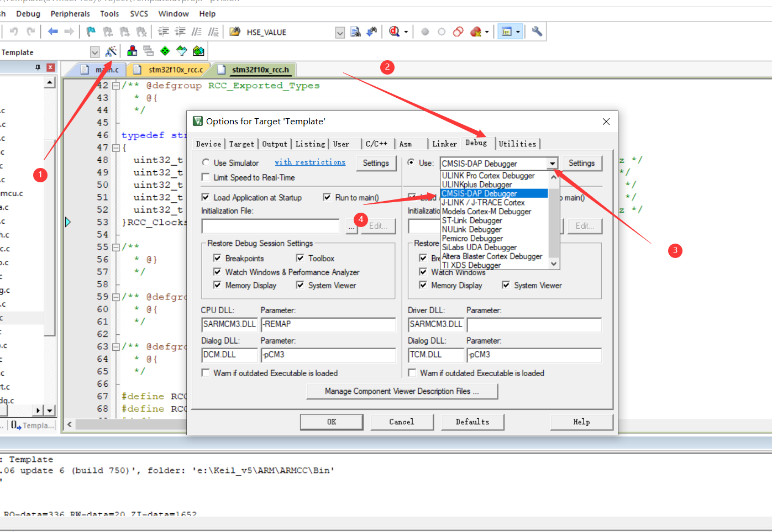Viewport: 772px width, 532px height.
Task: Open Find in Files icon beside HSE_VALUE
Action: pos(235,31)
